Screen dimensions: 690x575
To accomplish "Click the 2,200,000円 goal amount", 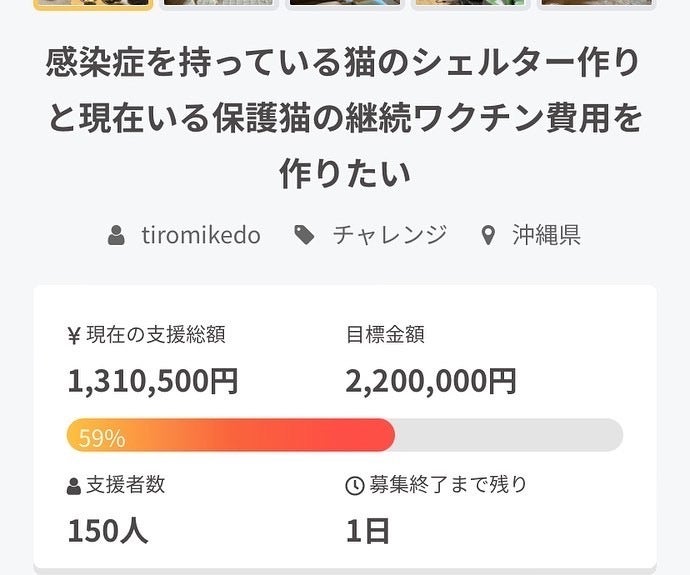I will 431,381.
